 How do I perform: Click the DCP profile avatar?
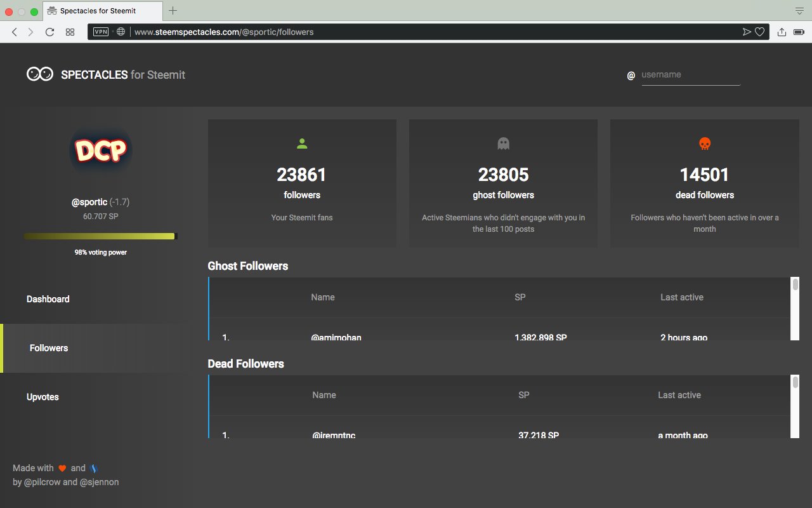101,151
